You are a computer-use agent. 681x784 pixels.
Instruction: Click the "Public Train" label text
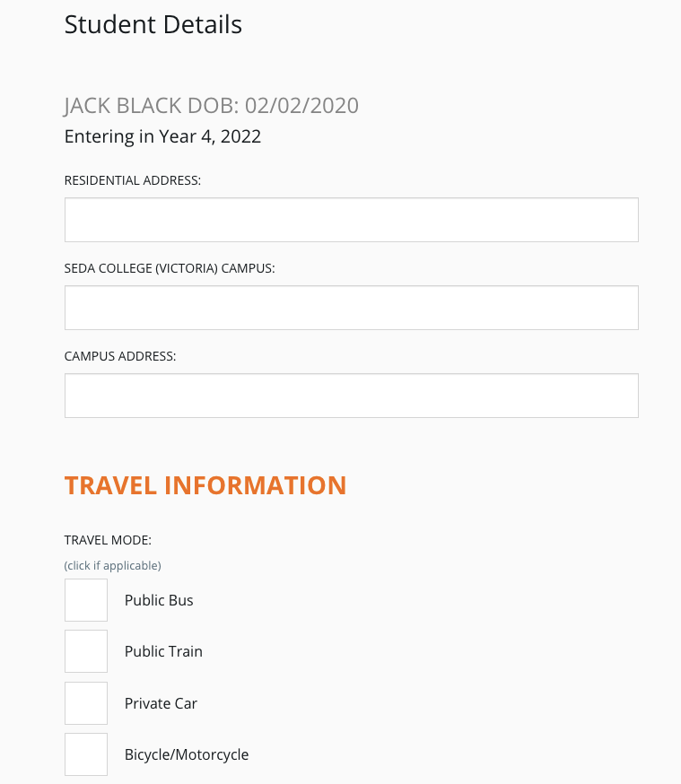(163, 651)
